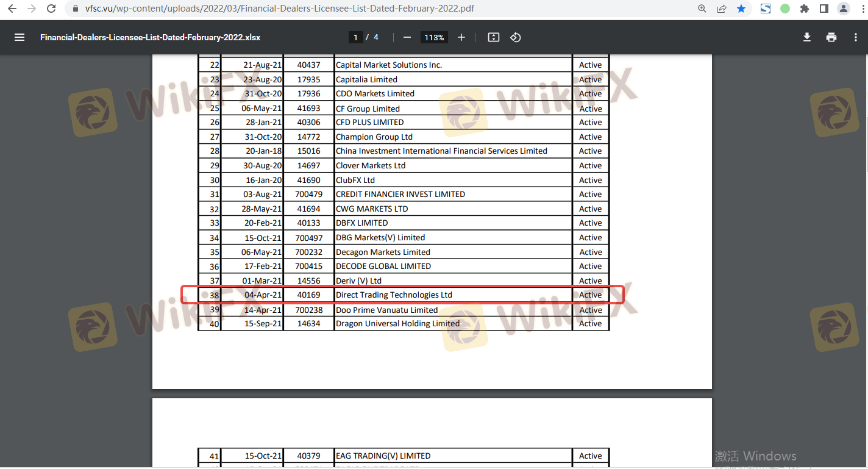The width and height of the screenshot is (868, 469).
Task: Click Champion Group Ltd name
Action: click(x=374, y=137)
